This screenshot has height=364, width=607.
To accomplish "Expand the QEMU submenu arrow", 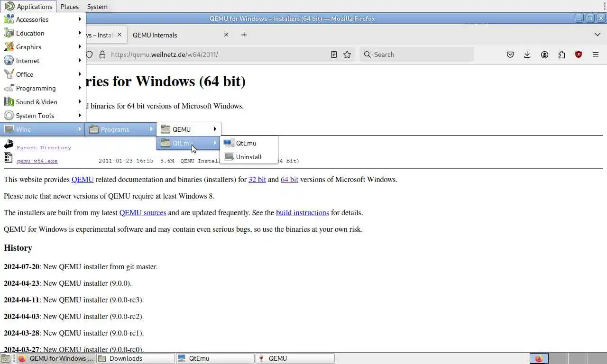I will (x=215, y=129).
